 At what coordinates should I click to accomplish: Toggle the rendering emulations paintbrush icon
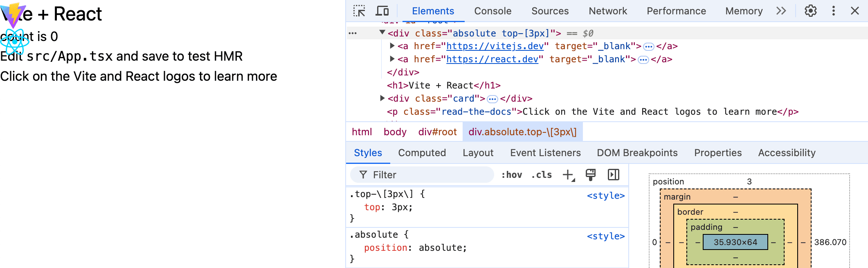click(590, 175)
